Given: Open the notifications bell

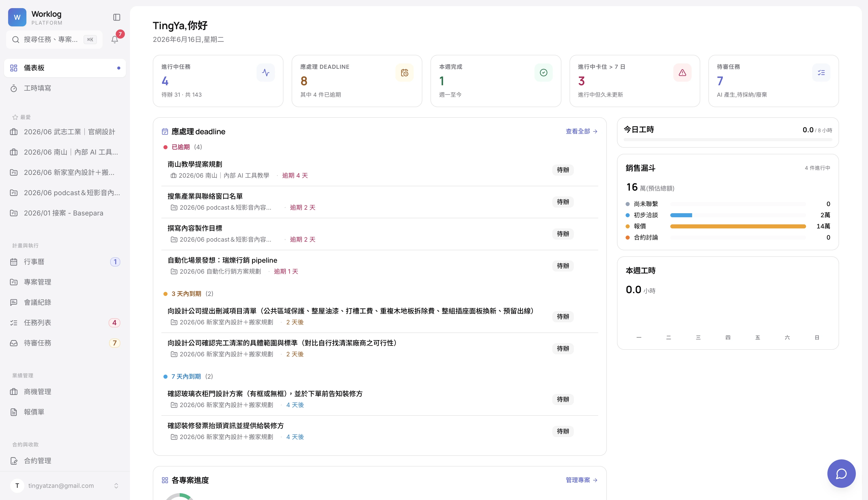Looking at the screenshot, I should click(115, 40).
